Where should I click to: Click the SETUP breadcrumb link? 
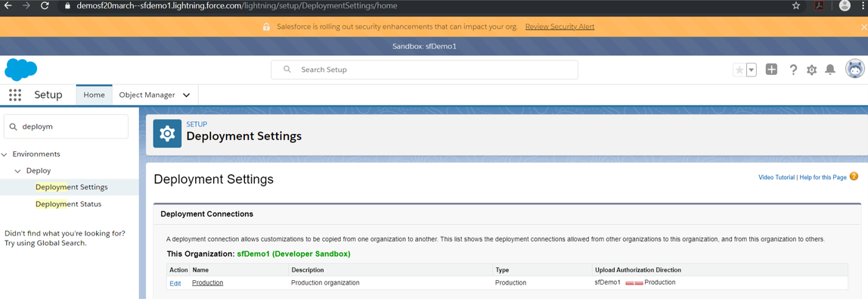coord(197,125)
